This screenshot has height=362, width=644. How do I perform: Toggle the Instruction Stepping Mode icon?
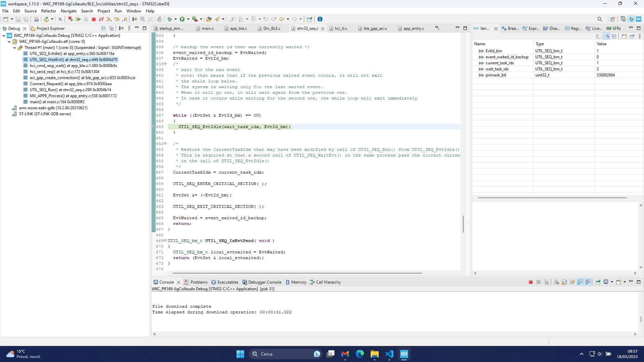click(134, 19)
